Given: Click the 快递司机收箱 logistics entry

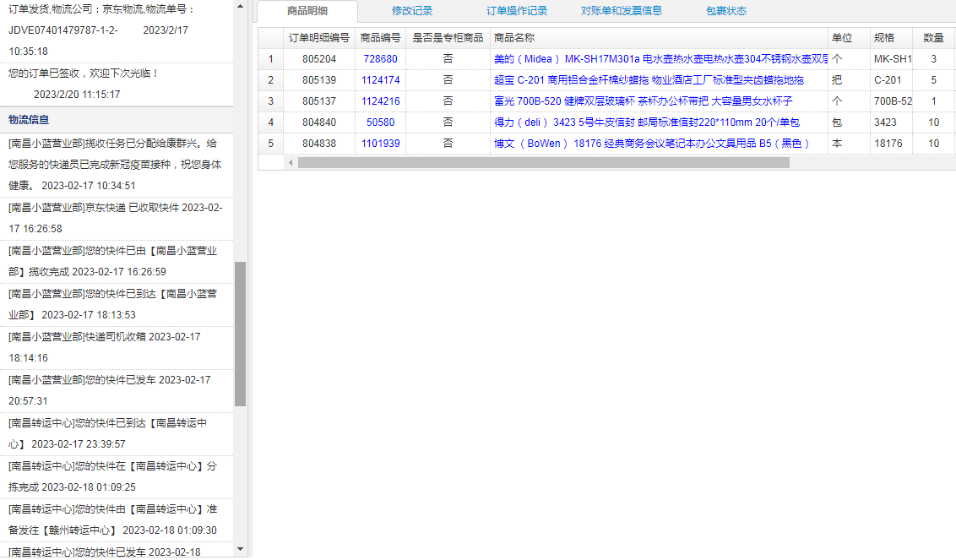Looking at the screenshot, I should click(x=117, y=348).
